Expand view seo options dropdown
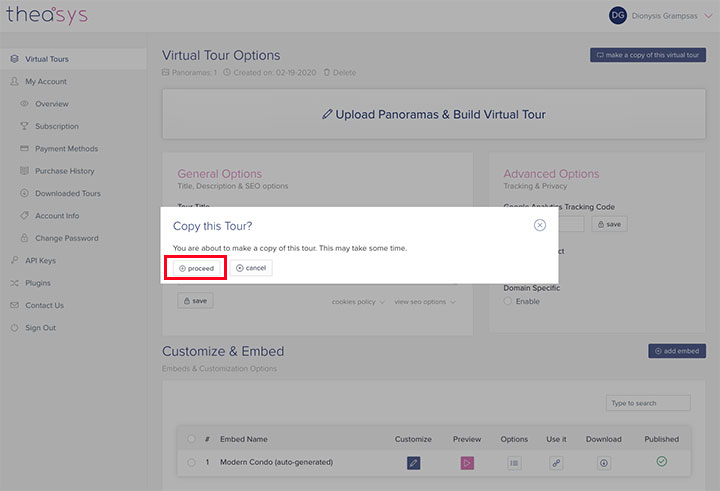 point(425,302)
